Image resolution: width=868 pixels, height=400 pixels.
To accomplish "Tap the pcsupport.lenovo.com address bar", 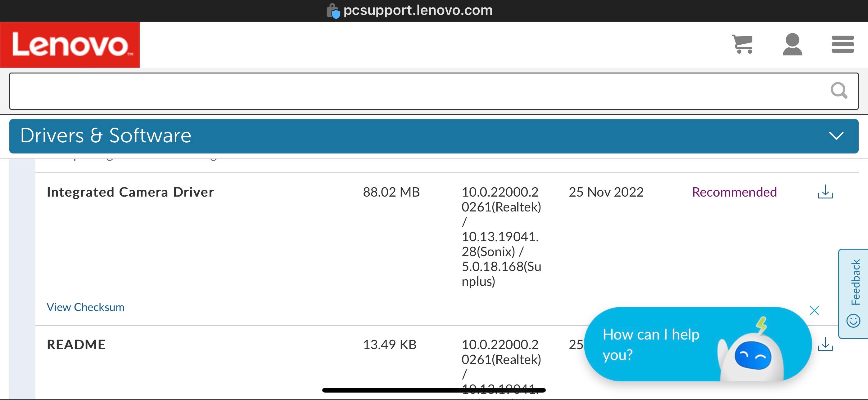I will coord(418,11).
